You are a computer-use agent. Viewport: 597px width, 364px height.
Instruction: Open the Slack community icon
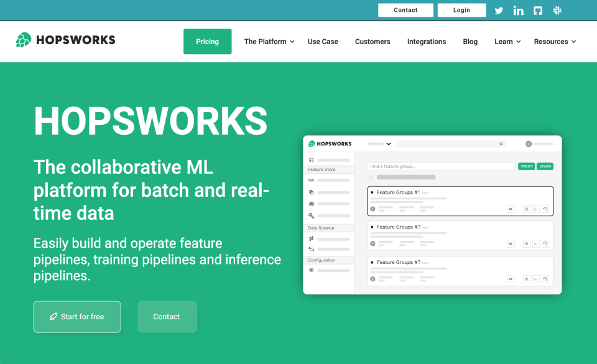558,10
